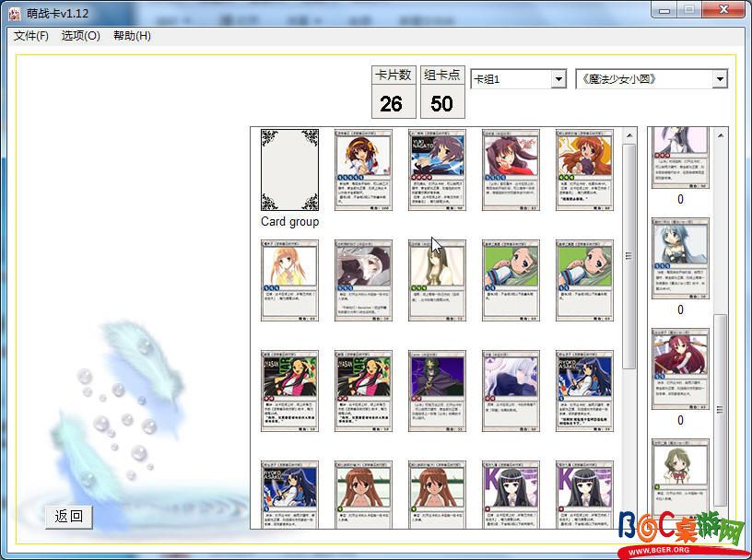Select the partly visible top card in side panel
The height and width of the screenshot is (560, 752).
click(680, 157)
